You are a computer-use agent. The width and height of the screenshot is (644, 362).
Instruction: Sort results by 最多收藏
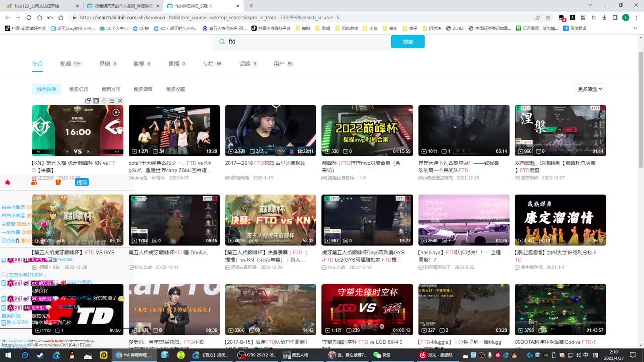coord(175,89)
